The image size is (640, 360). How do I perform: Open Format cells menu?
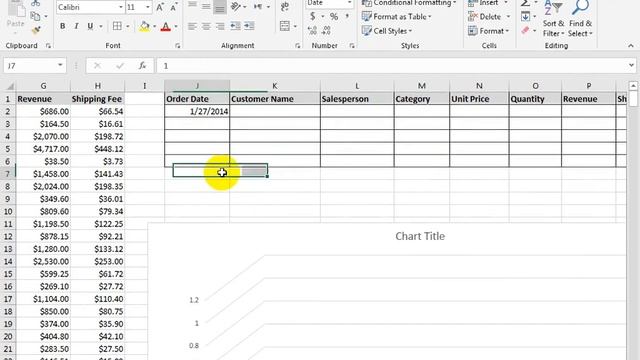(x=489, y=31)
